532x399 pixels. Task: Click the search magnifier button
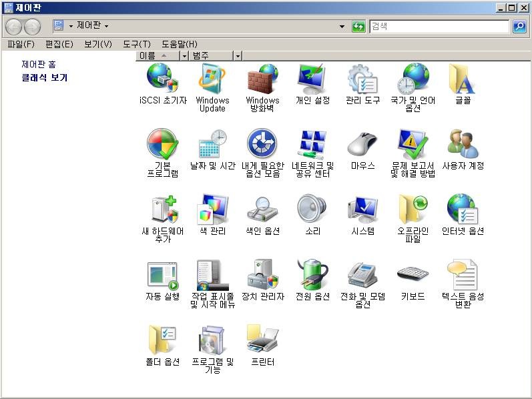click(x=519, y=26)
